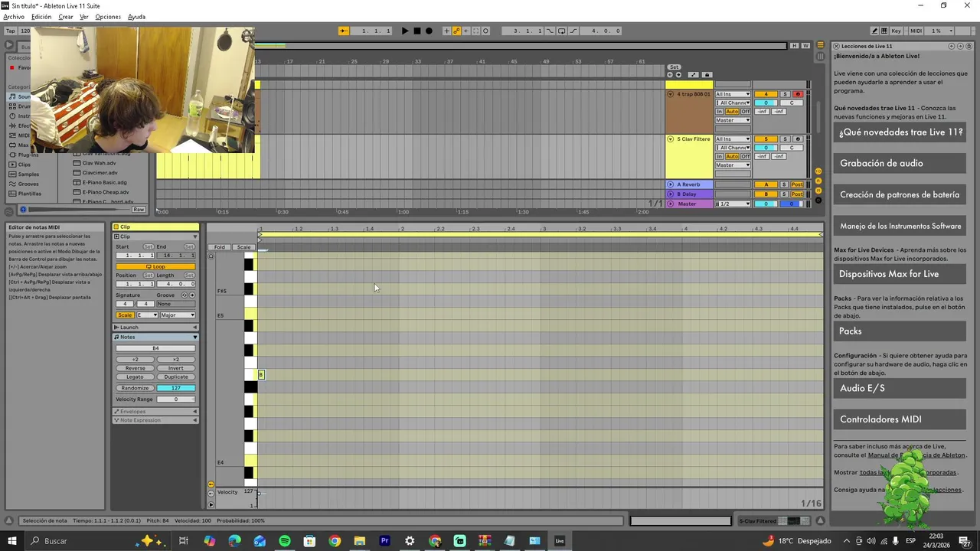The width and height of the screenshot is (980, 551).
Task: Click the Post button on A Reverb
Action: 797,184
